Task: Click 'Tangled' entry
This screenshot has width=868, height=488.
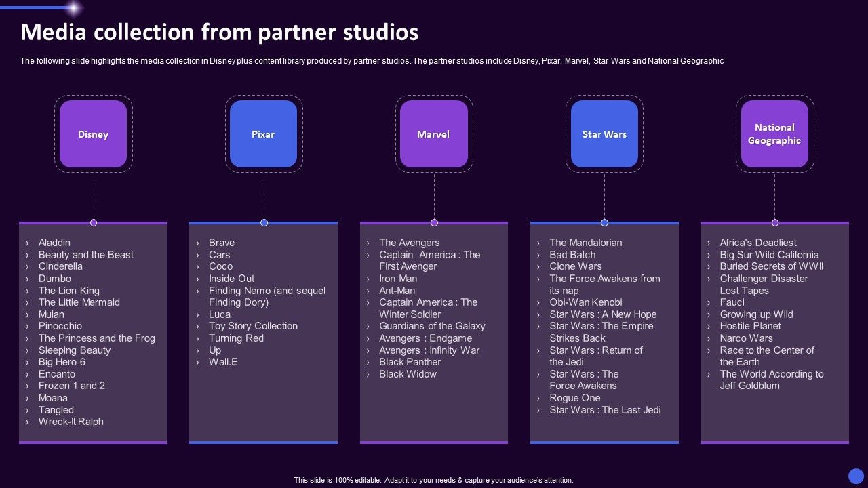Action: click(x=56, y=410)
